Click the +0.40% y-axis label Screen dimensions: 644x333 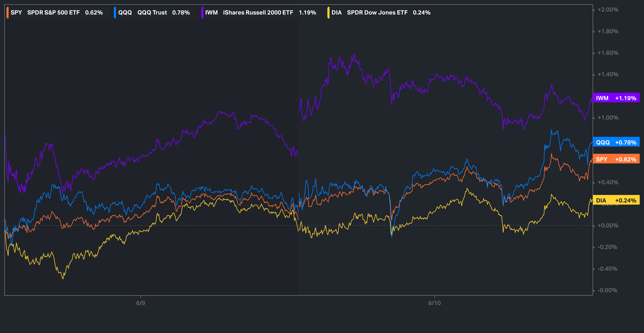(608, 182)
